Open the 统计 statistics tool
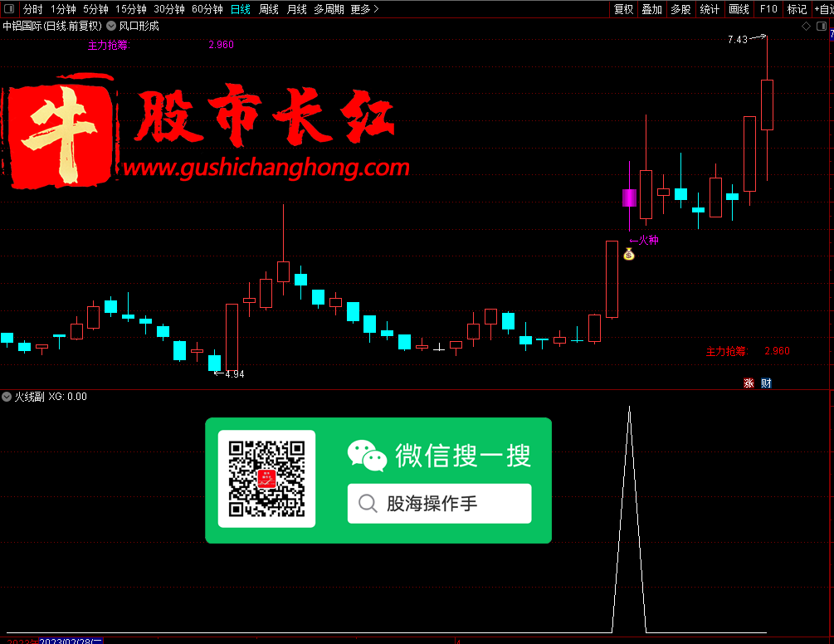The image size is (834, 644). click(x=710, y=9)
